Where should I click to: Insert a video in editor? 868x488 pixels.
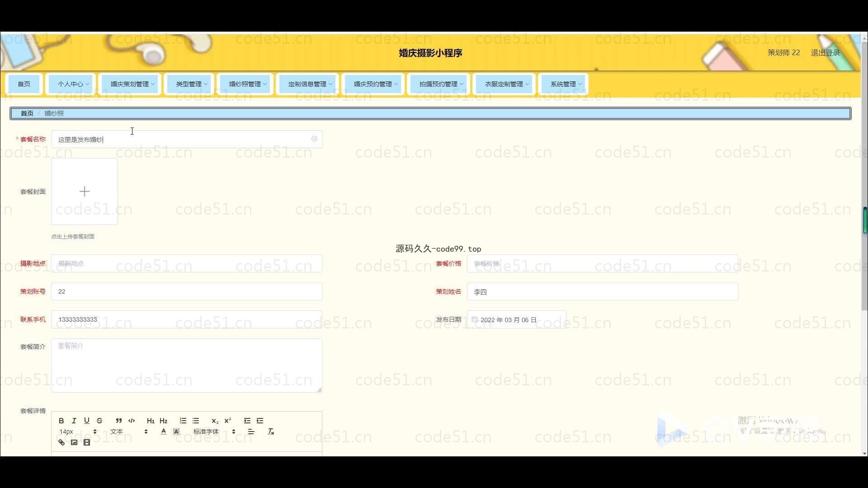(x=87, y=442)
